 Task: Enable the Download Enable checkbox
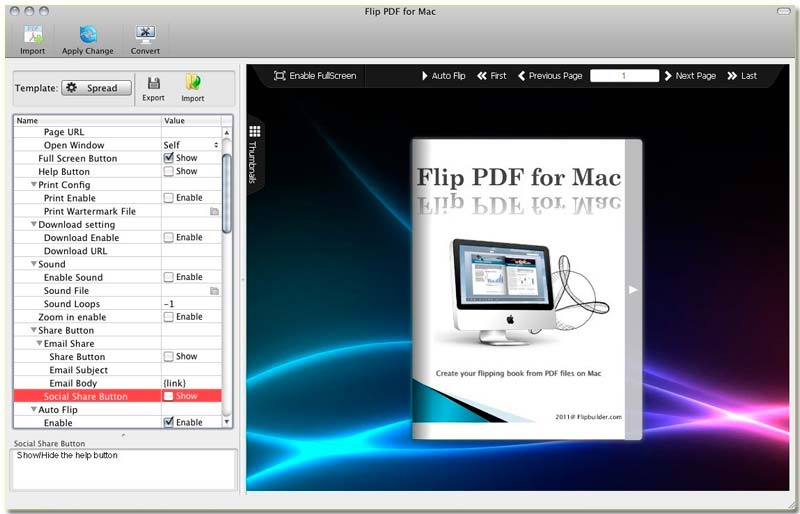click(x=168, y=237)
